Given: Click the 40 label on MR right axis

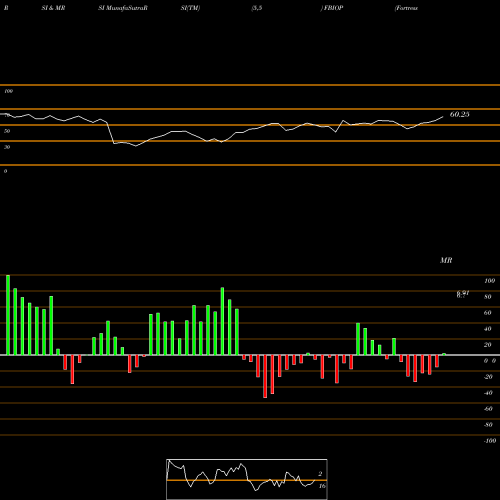Looking at the screenshot, I should pos(488,329).
